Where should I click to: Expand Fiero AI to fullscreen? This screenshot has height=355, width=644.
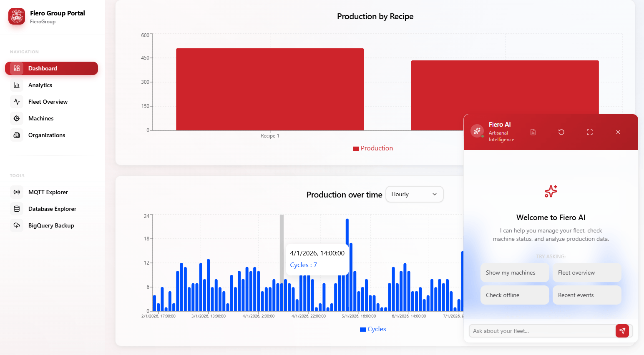(x=589, y=132)
